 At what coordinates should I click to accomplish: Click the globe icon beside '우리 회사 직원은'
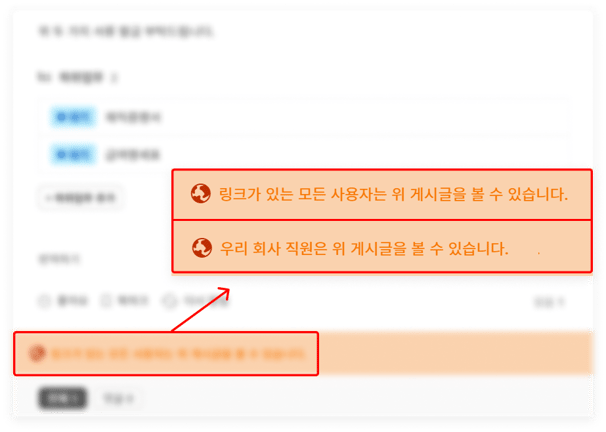pos(202,248)
